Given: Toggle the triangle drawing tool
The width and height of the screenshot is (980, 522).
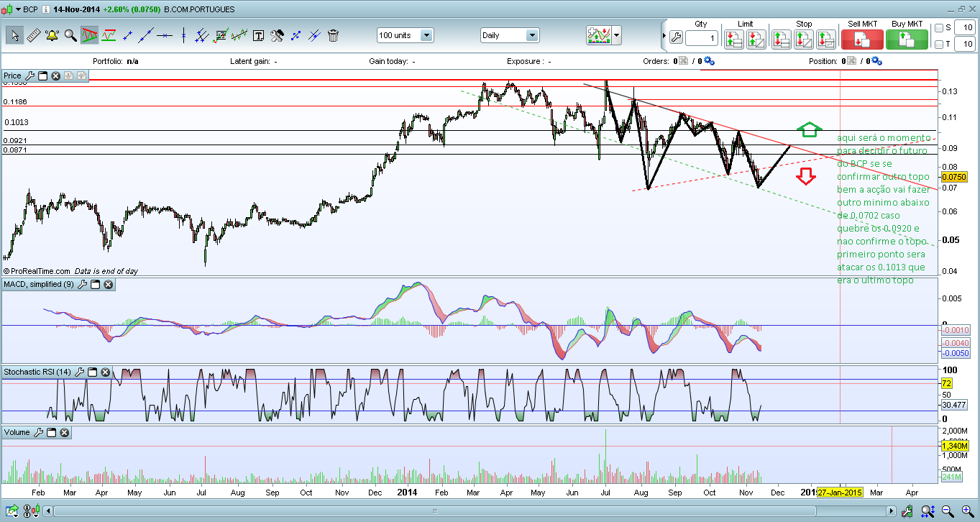Looking at the screenshot, I should pyautogui.click(x=90, y=35).
